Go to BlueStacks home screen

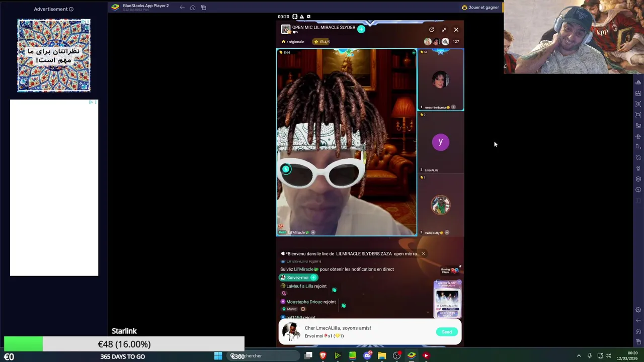[193, 8]
